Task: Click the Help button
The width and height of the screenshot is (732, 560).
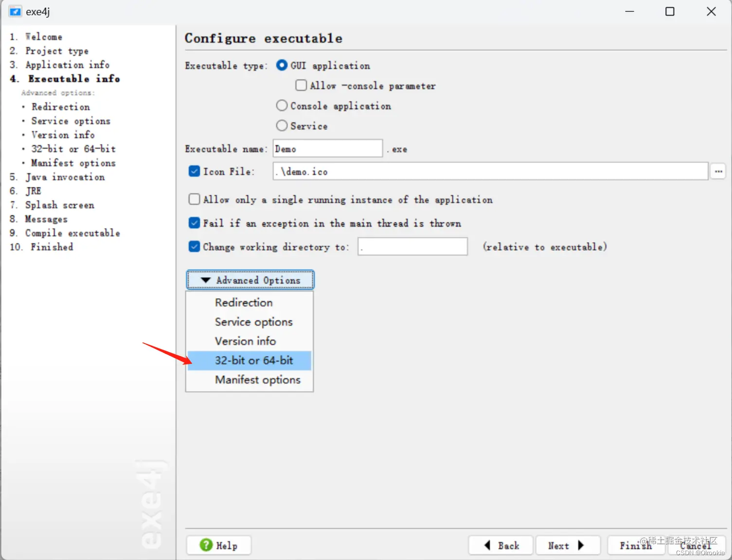Action: [x=219, y=545]
